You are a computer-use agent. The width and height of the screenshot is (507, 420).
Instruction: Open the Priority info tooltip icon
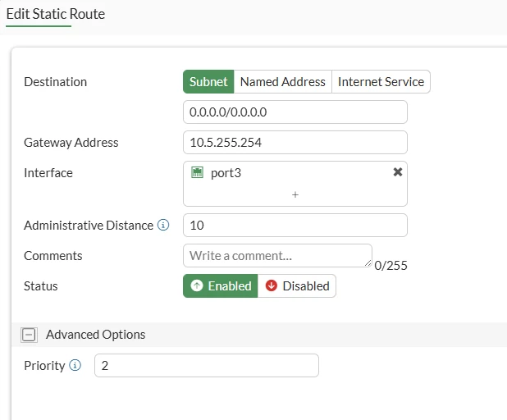(75, 365)
